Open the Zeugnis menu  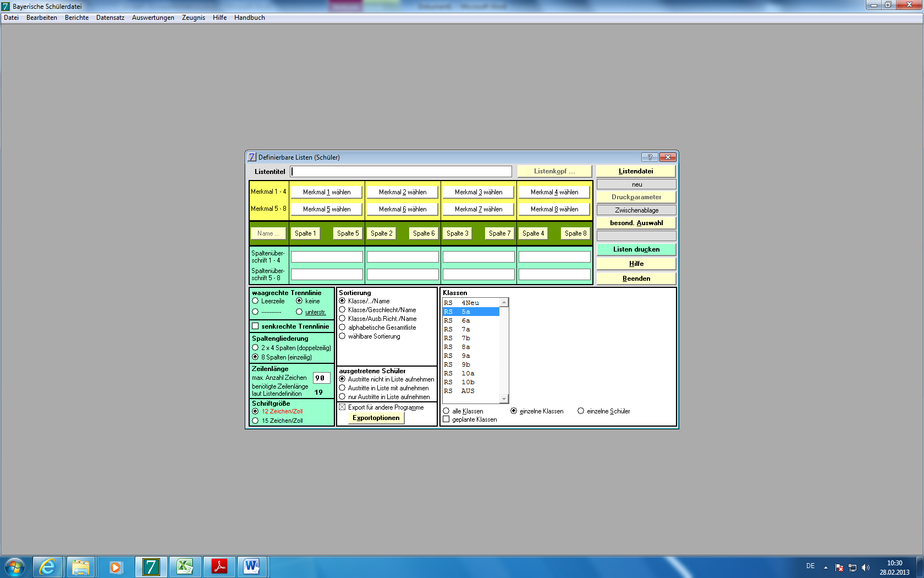pos(194,18)
